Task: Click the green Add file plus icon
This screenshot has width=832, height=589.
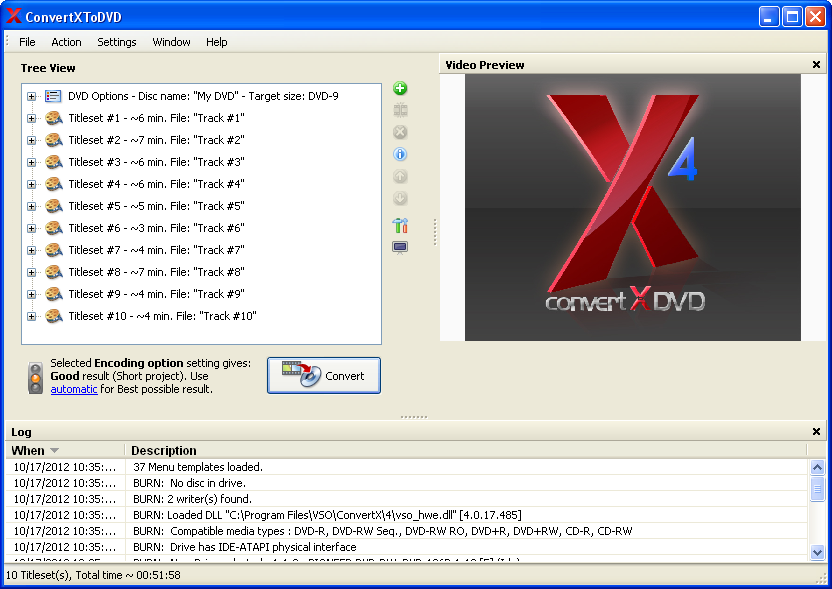Action: coord(400,88)
